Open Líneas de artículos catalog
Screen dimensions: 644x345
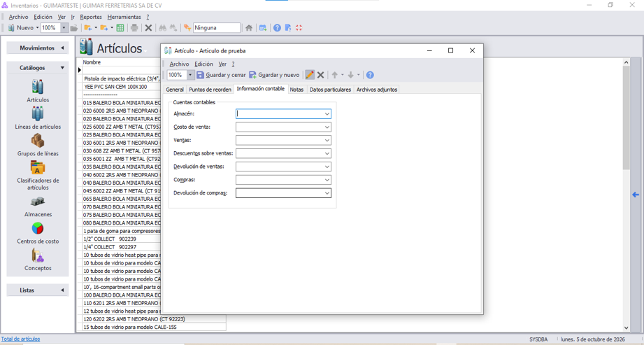pos(38,118)
